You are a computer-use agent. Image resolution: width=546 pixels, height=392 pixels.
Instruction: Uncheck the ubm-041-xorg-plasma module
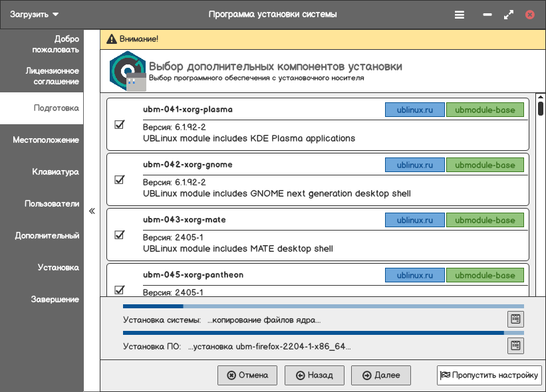(x=120, y=124)
